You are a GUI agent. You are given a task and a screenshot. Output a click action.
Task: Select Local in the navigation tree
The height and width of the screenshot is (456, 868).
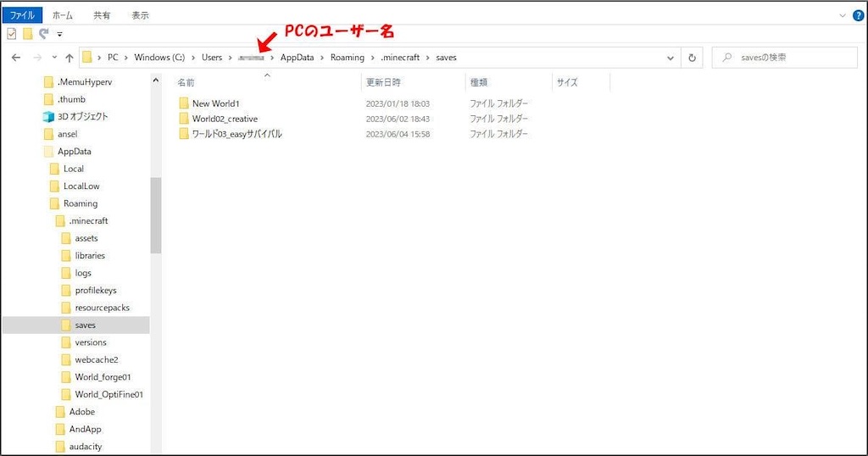pyautogui.click(x=74, y=169)
